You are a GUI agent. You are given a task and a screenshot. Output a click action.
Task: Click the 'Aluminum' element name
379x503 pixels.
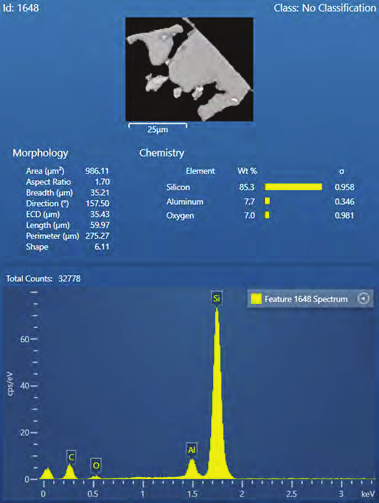pyautogui.click(x=185, y=201)
